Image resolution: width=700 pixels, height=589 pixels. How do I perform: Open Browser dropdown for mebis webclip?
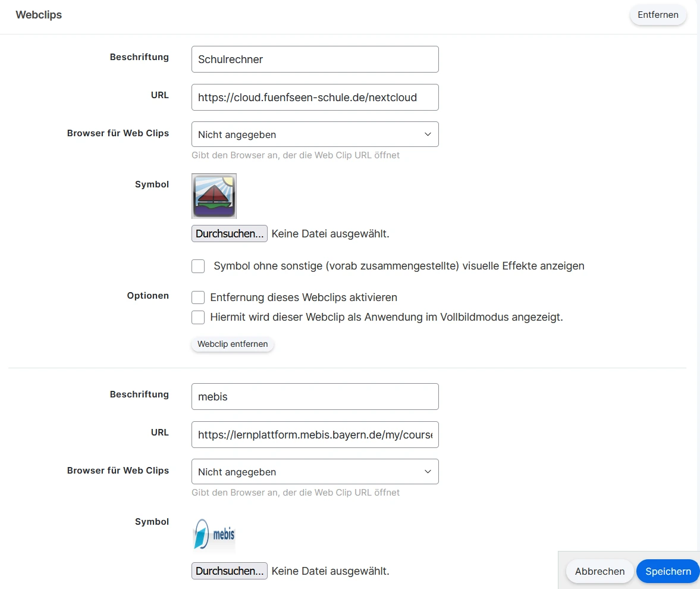[315, 472]
